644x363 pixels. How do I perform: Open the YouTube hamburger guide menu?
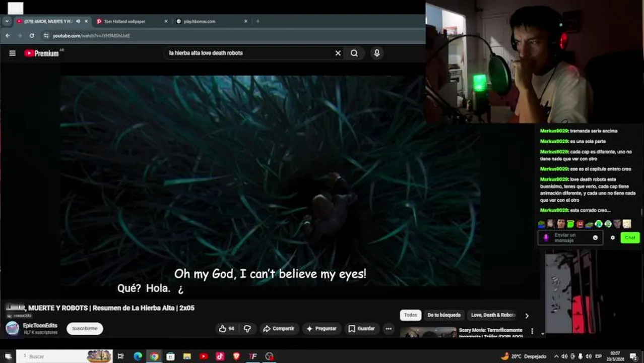click(x=12, y=53)
